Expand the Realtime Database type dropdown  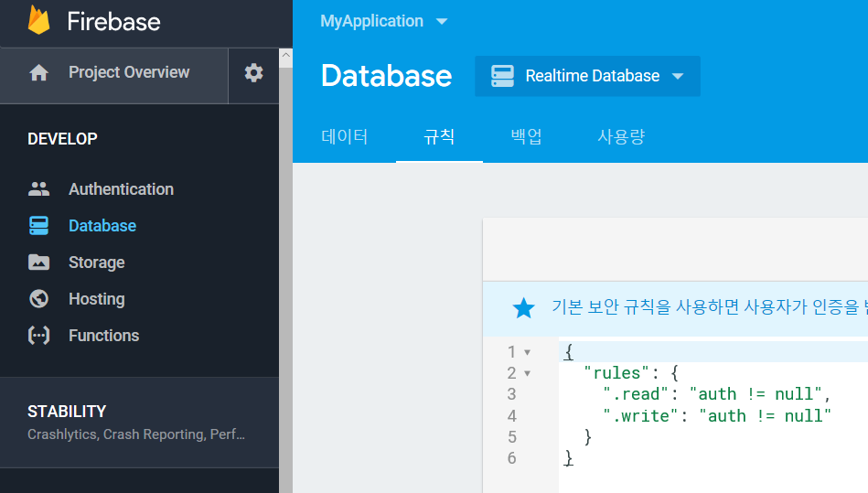click(x=587, y=76)
